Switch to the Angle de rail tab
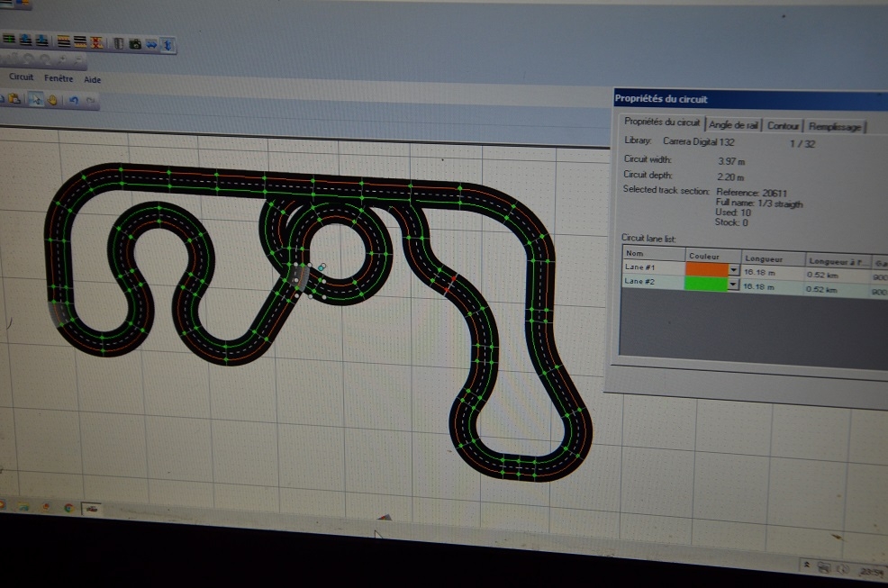Viewport: 888px width, 588px height. click(733, 125)
